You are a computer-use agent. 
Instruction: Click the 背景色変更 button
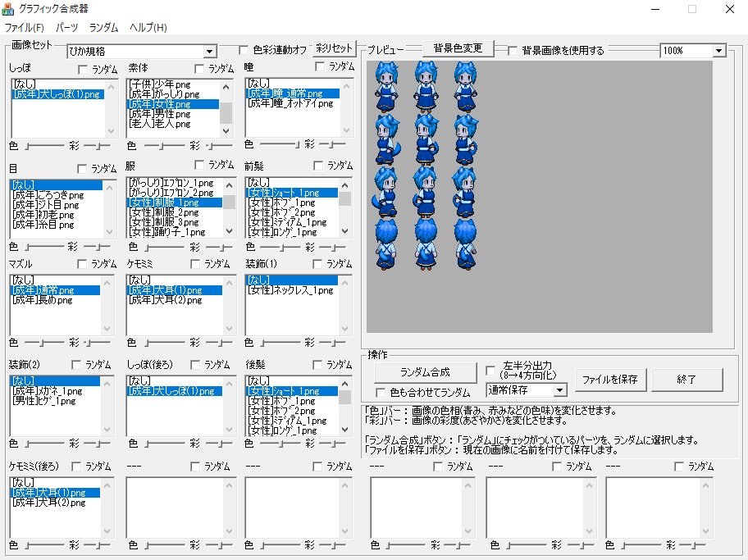458,48
